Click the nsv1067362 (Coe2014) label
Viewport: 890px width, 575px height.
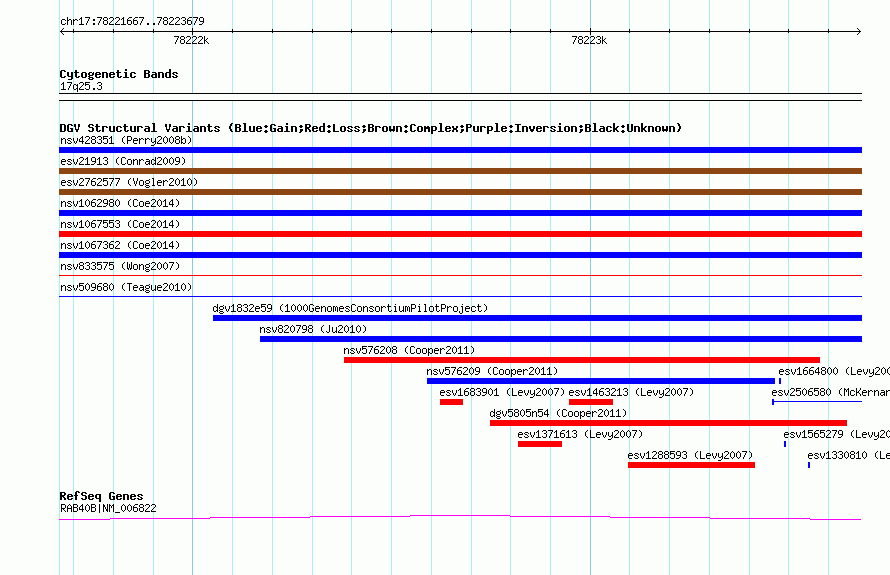point(120,245)
